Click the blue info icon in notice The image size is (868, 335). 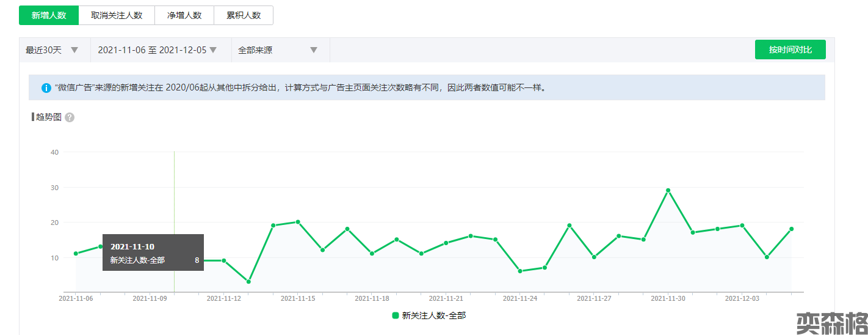[46, 88]
